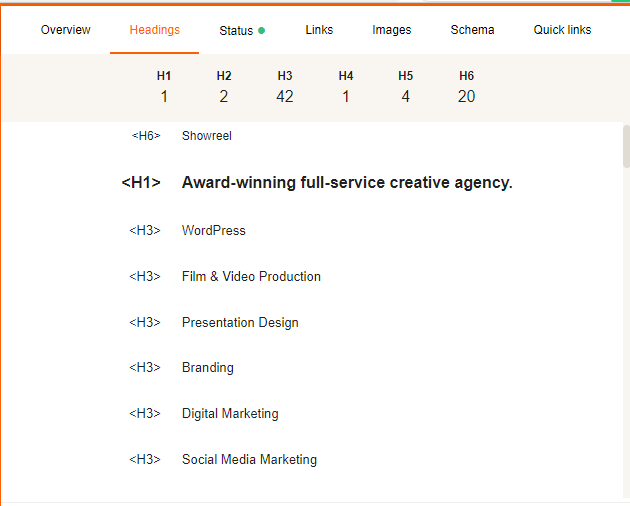Click the Presentation Design heading
Viewport: 630px width, 506px height.
(x=240, y=323)
